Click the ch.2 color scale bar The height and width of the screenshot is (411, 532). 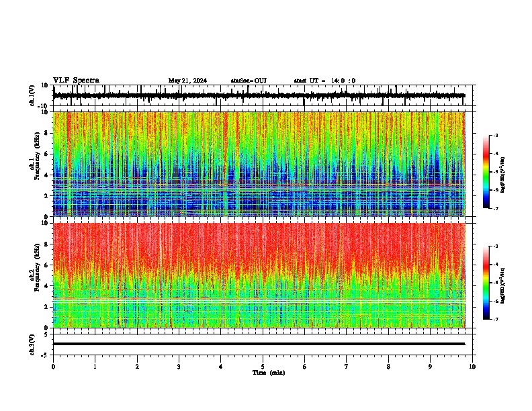(x=486, y=283)
